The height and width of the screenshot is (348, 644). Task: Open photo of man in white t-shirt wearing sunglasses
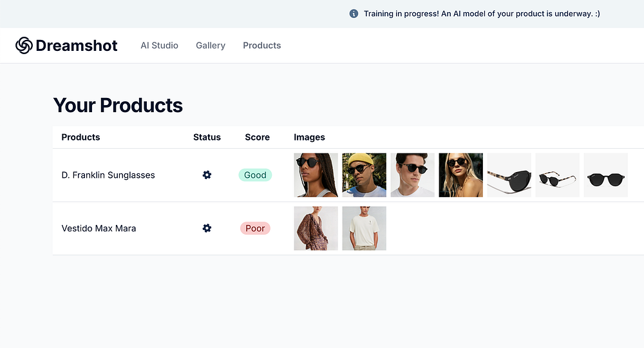pos(412,175)
